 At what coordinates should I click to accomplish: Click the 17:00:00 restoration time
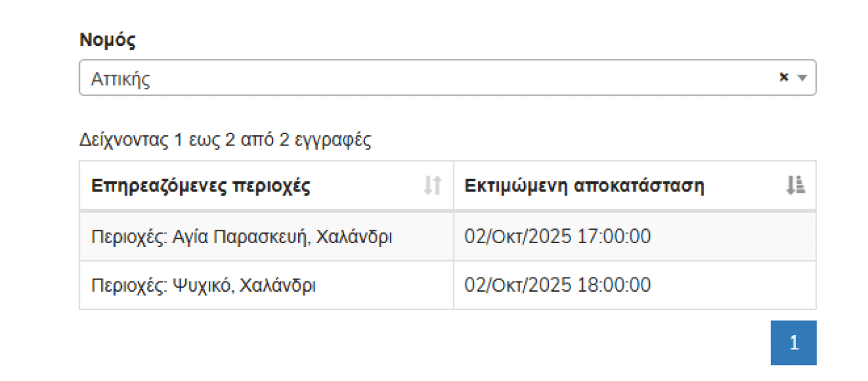[614, 237]
